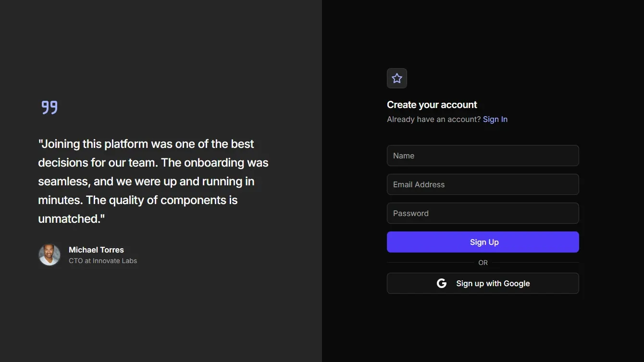The width and height of the screenshot is (644, 362).
Task: Focus the Name input field
Action: (483, 156)
